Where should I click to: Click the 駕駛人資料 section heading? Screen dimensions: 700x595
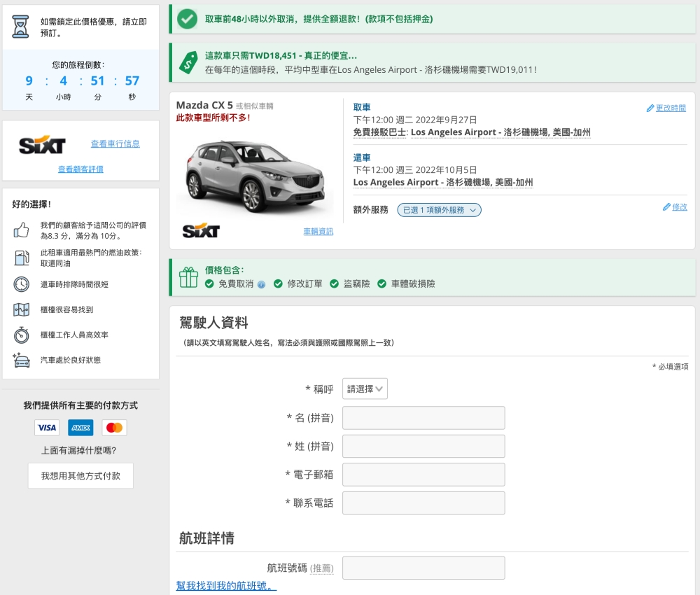[213, 323]
